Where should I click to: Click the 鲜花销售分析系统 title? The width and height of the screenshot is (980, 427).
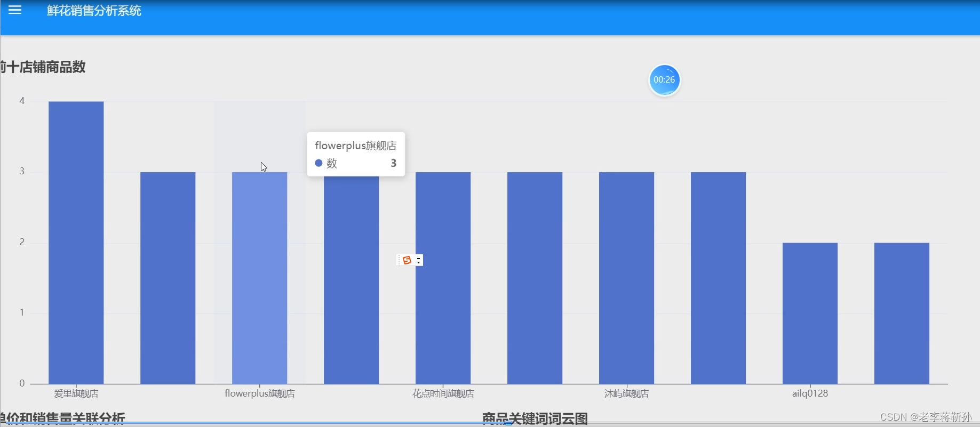pyautogui.click(x=94, y=11)
